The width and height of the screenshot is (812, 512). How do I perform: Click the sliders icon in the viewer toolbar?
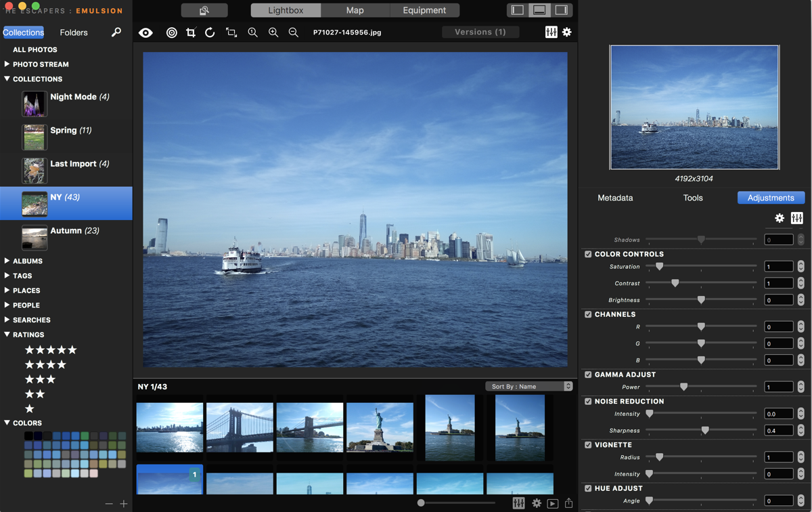tap(551, 32)
